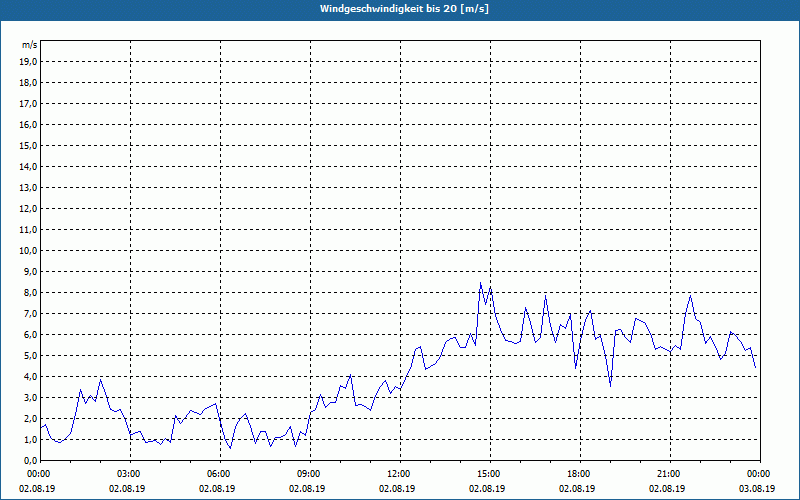Click the "4,0" axis value

[31, 377]
